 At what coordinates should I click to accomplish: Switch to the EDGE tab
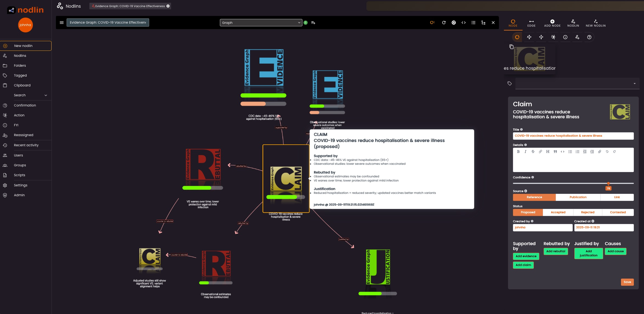pos(531,23)
